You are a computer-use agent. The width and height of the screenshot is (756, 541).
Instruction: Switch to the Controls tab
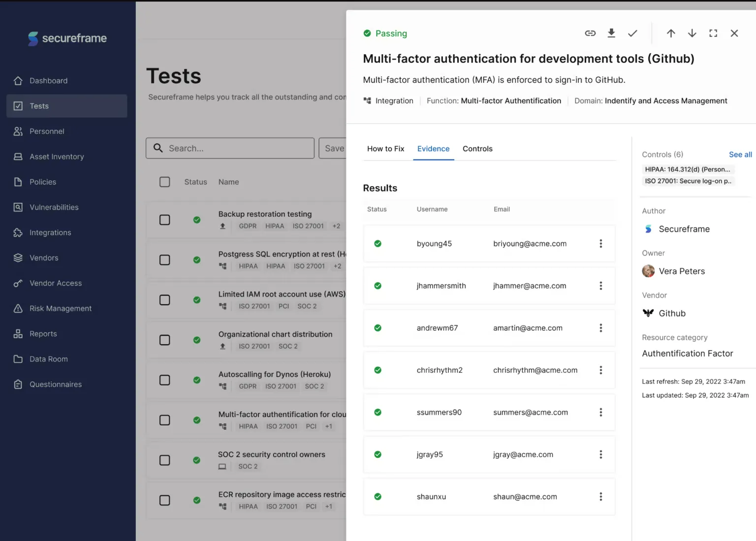click(x=477, y=149)
